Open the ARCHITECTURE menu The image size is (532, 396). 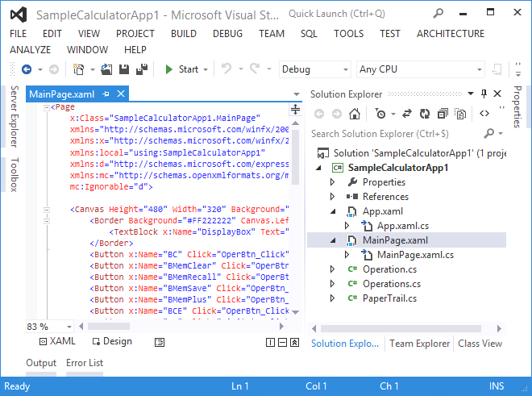pyautogui.click(x=451, y=34)
